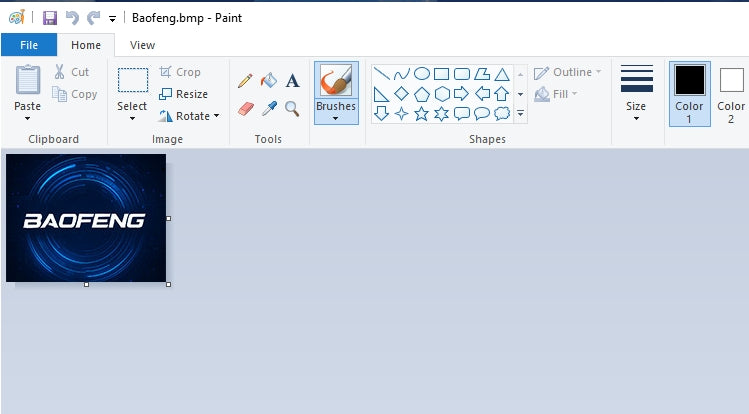Open the Size line thickness menu
The image size is (749, 414).
pos(636,117)
